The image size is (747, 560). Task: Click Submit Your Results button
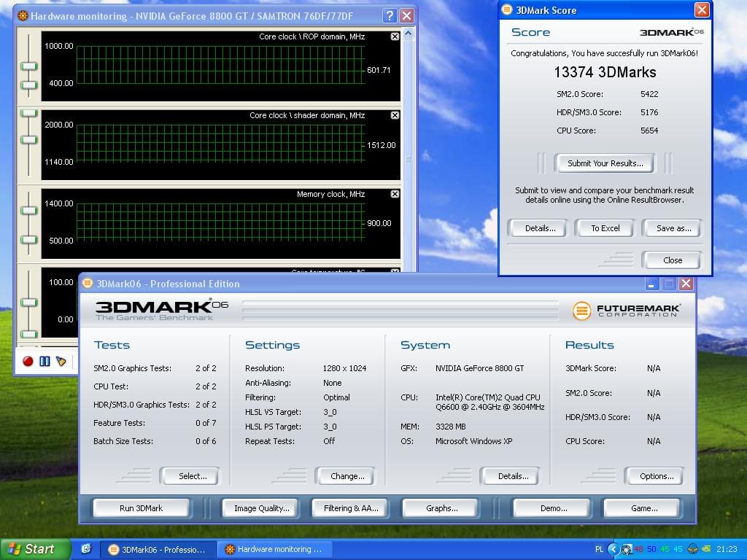pyautogui.click(x=605, y=163)
